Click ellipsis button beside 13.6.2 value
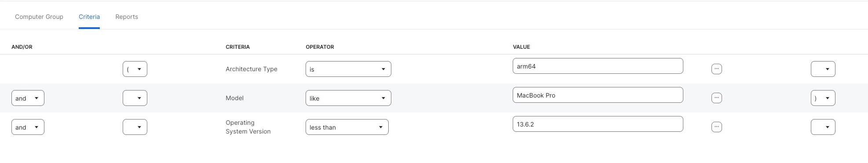This screenshot has height=163, width=868. 716,127
